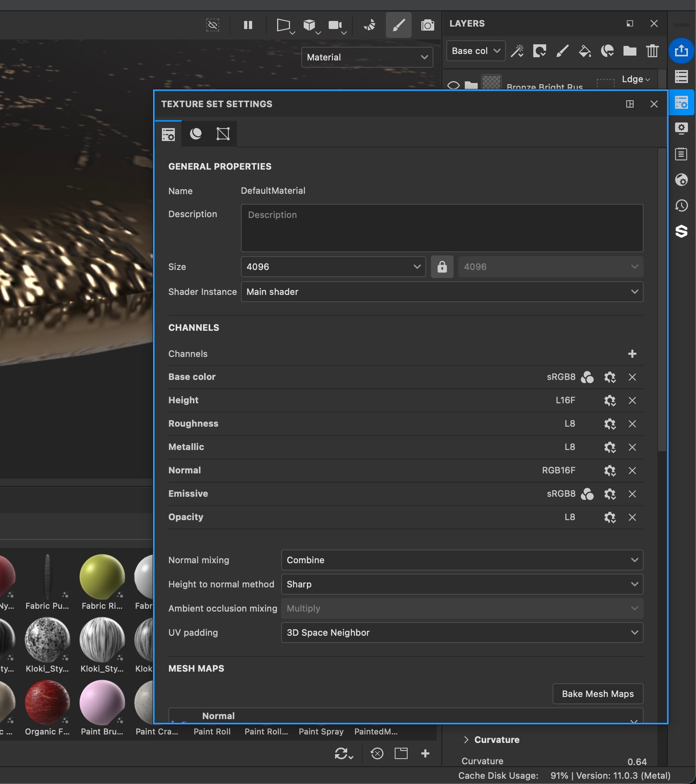This screenshot has height=784, width=696.
Task: Pause the viewport rendering engine
Action: pos(248,25)
